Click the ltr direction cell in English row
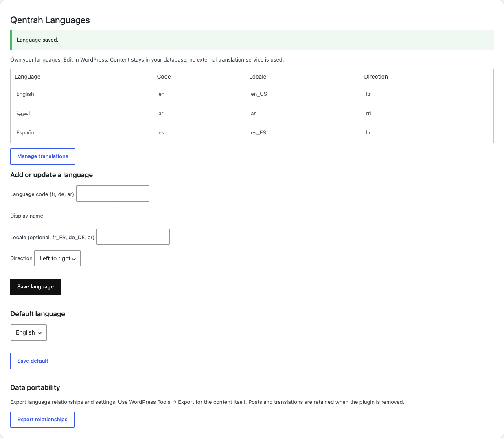This screenshot has width=504, height=438. 368,94
